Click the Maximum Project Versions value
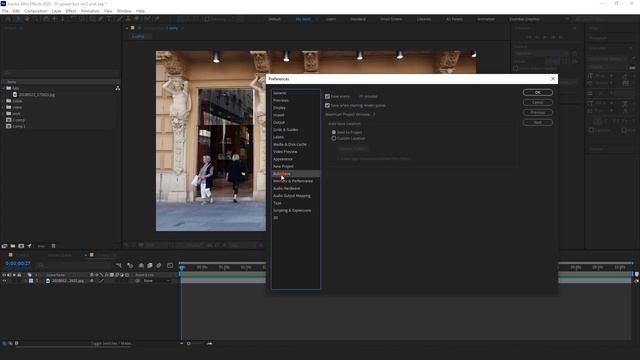Image resolution: width=640 pixels, height=360 pixels. point(374,114)
